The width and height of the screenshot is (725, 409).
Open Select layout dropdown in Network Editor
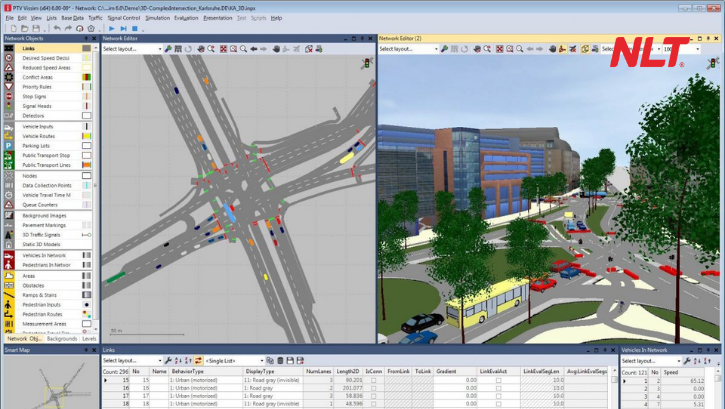131,49
